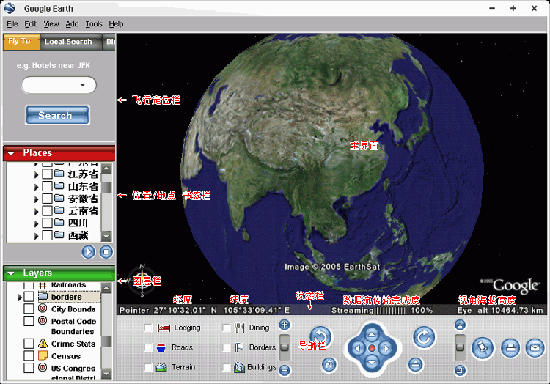Tilt the view down with the bottom tilt button

click(460, 370)
